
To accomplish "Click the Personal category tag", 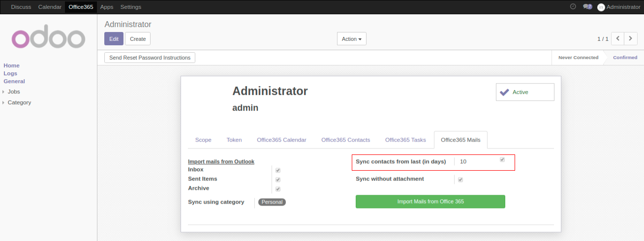I will pyautogui.click(x=272, y=202).
